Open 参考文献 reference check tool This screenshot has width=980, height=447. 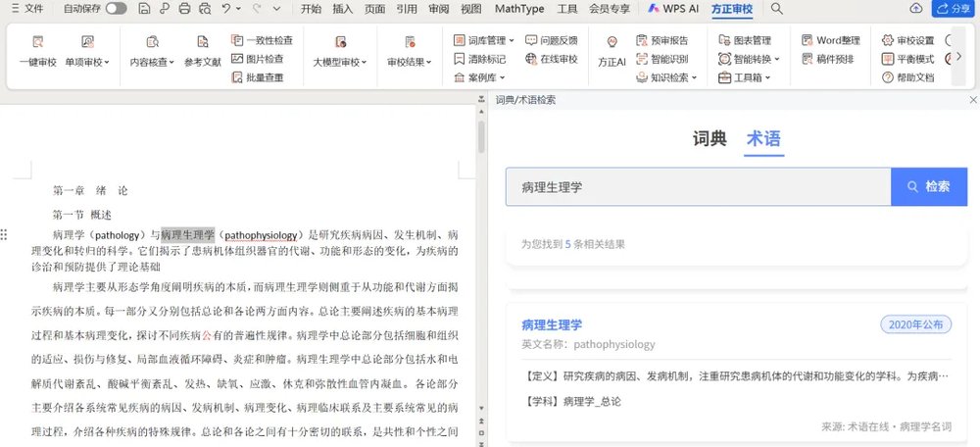pyautogui.click(x=202, y=43)
